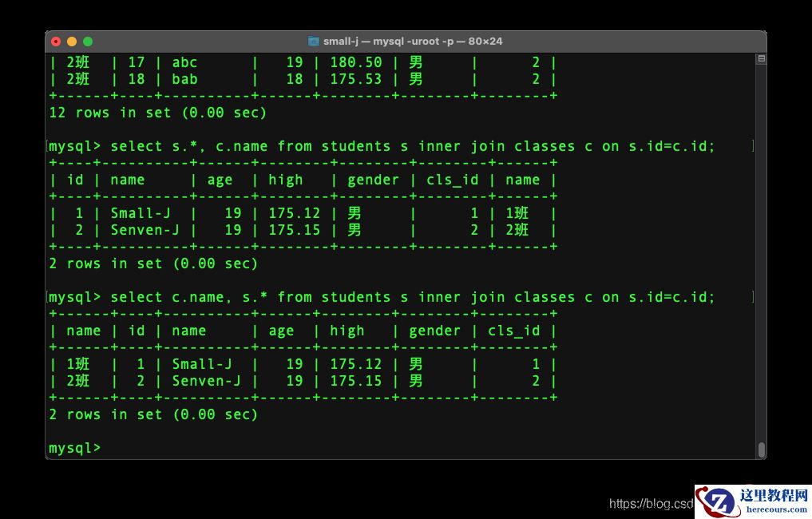Click 'Senven-J' in the second result table

[206, 381]
